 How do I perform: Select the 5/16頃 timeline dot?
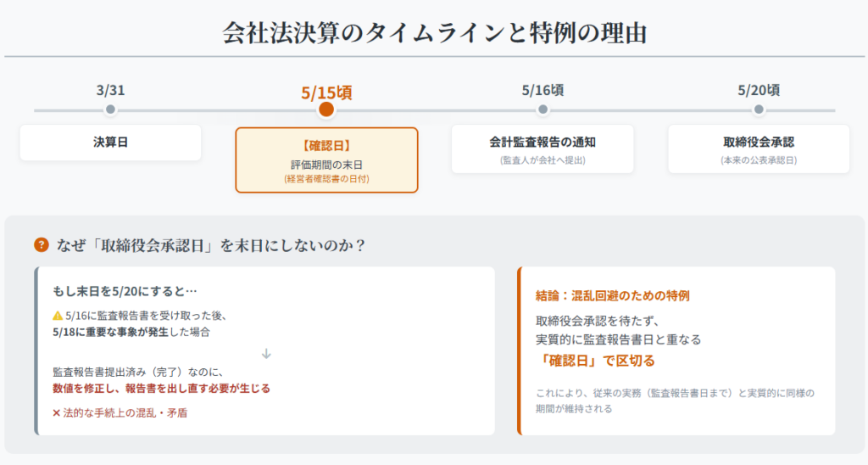tap(542, 109)
